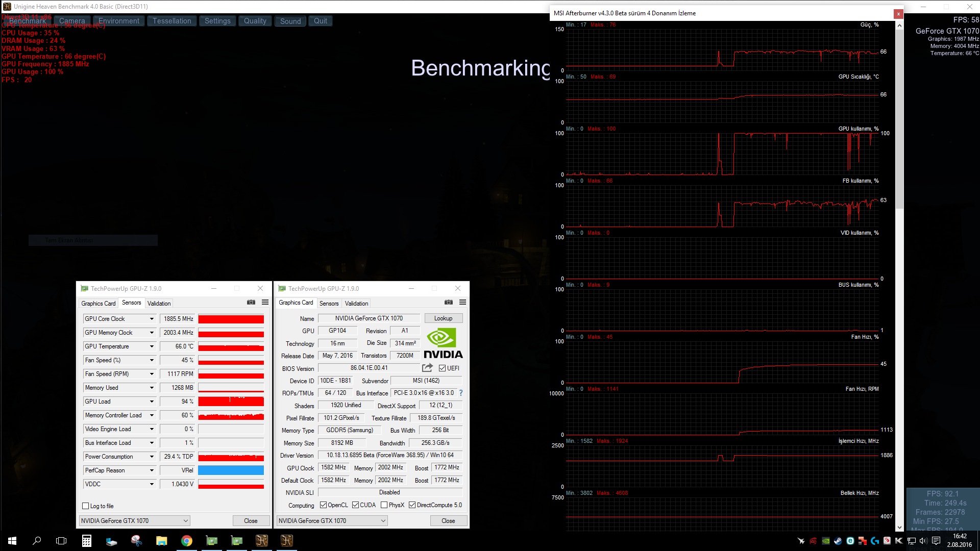Launch Calculator from taskbar
This screenshot has height=551, width=980.
coord(87,541)
